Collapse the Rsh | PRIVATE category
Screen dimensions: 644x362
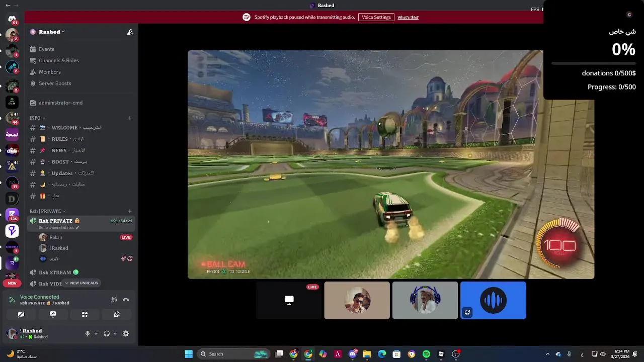point(47,211)
